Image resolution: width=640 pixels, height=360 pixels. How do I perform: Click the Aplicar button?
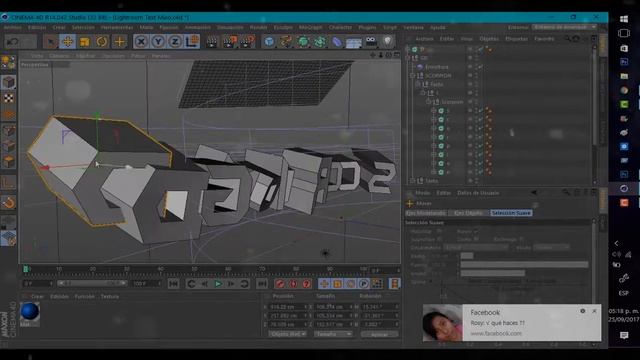(379, 334)
